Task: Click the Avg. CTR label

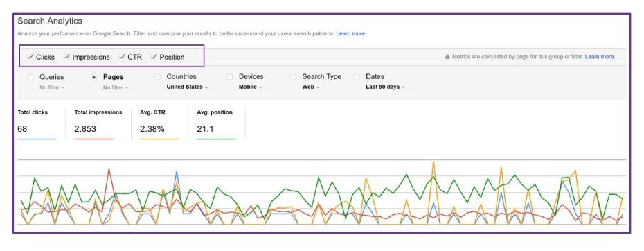Action: 152,112
